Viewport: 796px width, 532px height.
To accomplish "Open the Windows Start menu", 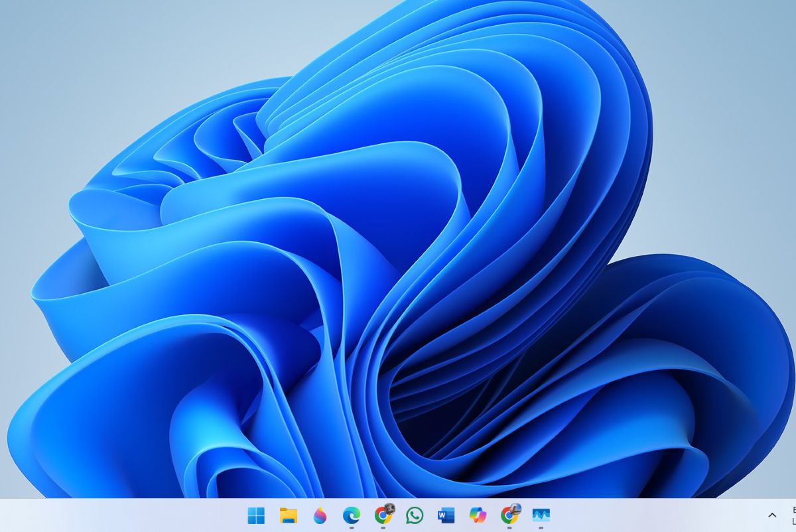I will [256, 515].
